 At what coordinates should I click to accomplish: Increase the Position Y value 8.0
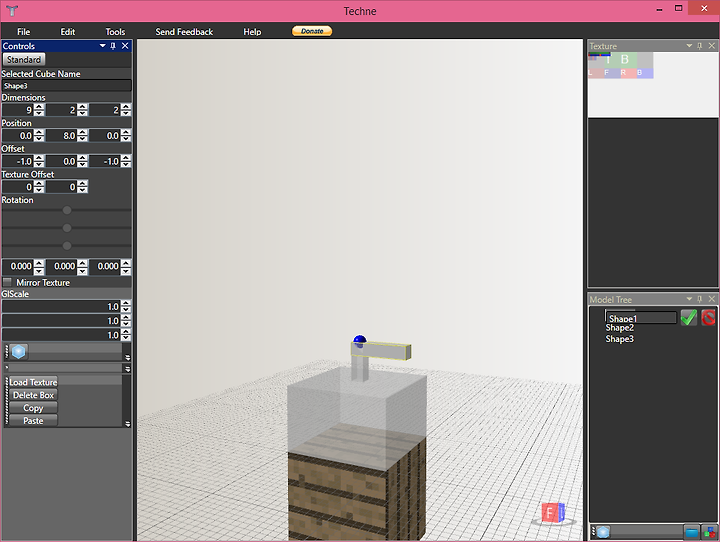click(x=82, y=133)
